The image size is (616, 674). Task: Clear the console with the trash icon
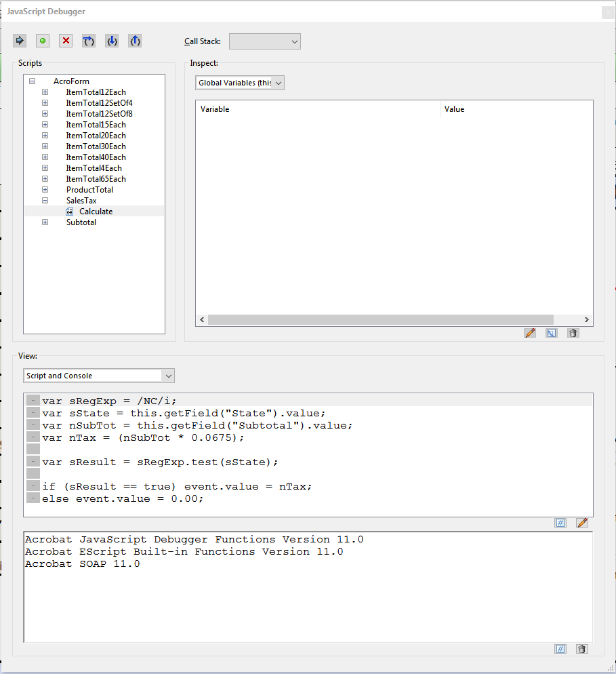582,649
